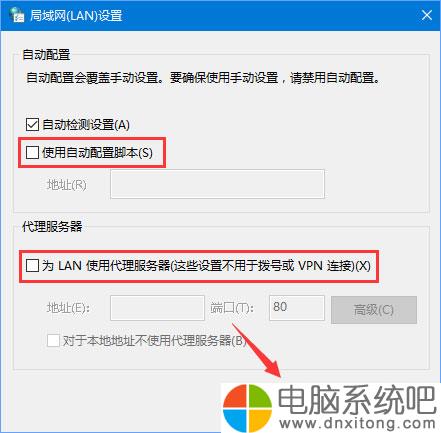
Task: Toggle 对于本地地址不使用代理服务器(B) checkbox
Action: click(53, 341)
